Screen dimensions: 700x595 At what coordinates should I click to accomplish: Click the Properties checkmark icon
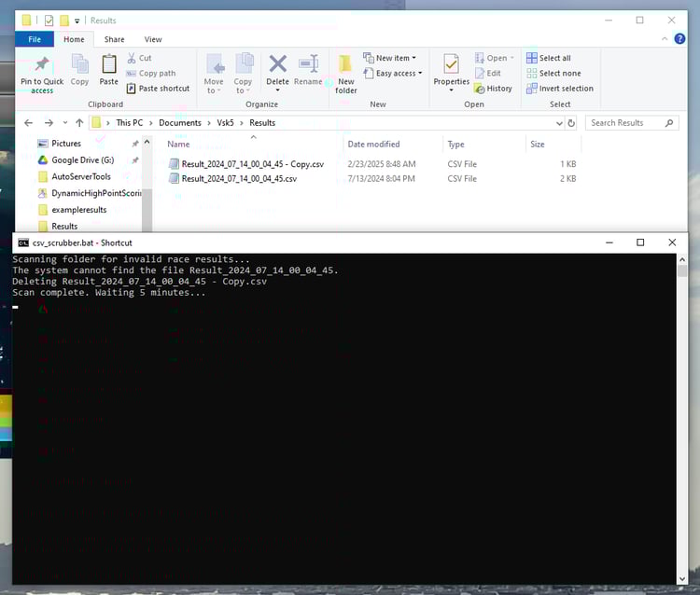point(452,64)
